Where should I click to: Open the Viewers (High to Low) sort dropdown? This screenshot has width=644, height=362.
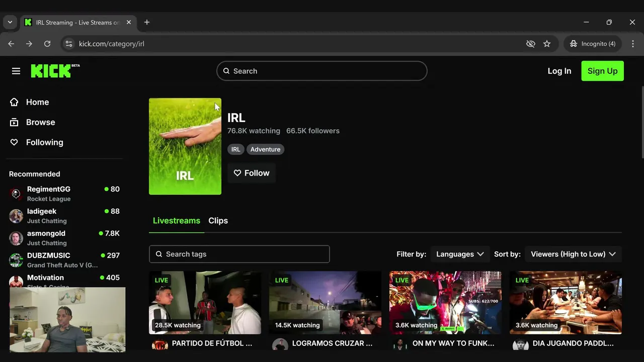[x=573, y=254]
